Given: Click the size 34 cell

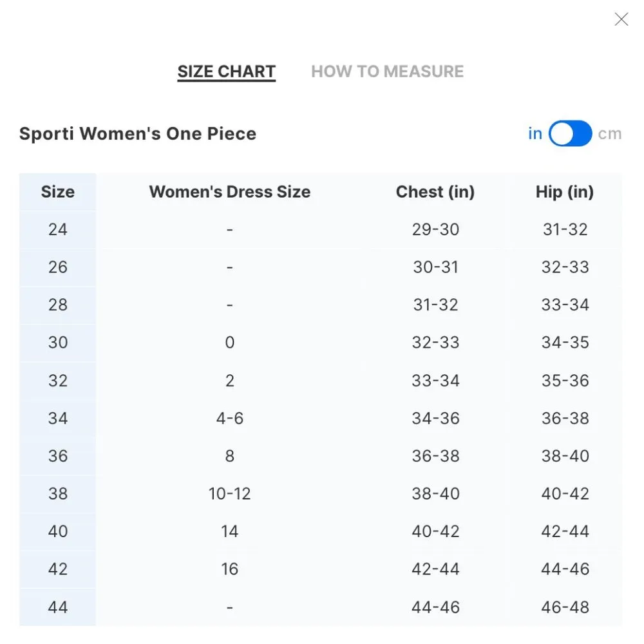Looking at the screenshot, I should point(58,419).
